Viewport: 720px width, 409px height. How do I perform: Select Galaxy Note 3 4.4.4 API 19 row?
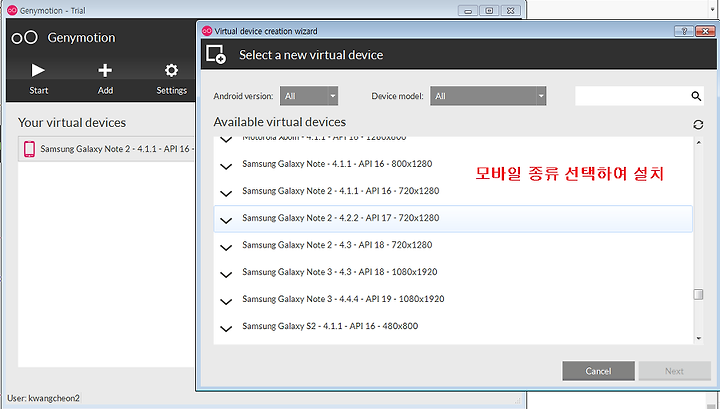[453, 300]
